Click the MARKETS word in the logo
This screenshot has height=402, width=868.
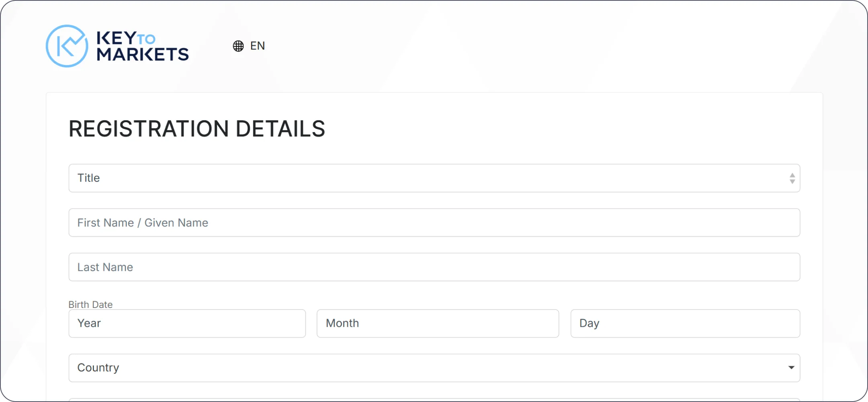click(143, 54)
